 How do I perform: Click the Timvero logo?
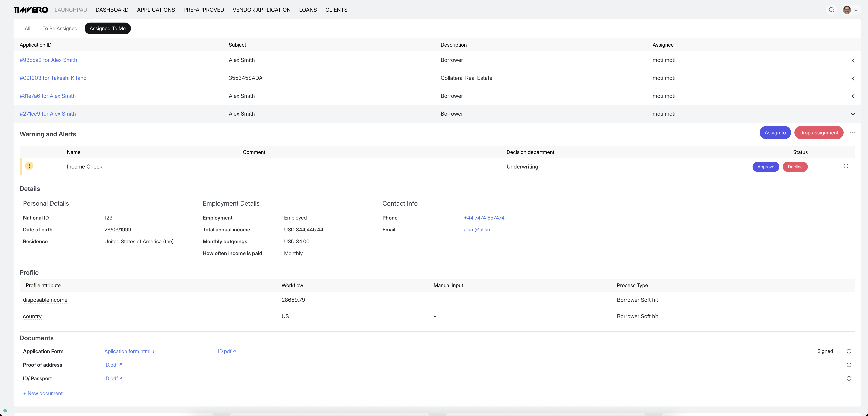pyautogui.click(x=31, y=10)
